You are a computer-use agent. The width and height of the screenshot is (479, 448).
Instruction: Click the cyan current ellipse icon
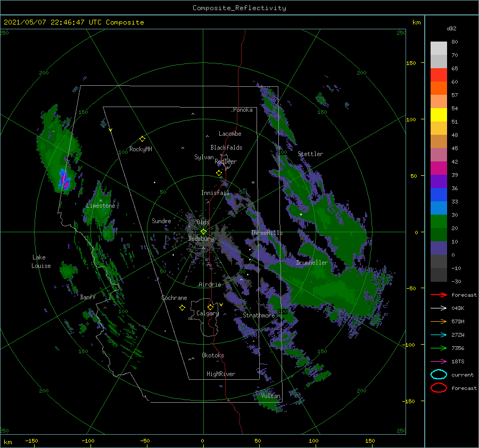tap(439, 374)
